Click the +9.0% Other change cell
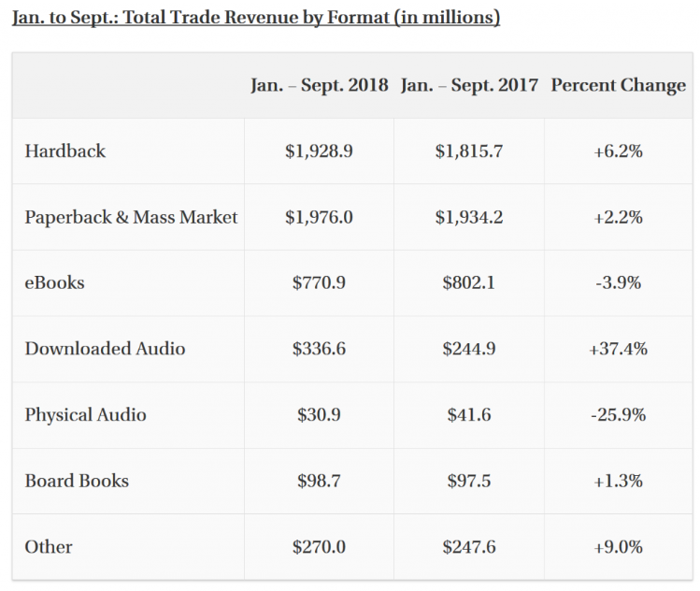 coord(618,547)
